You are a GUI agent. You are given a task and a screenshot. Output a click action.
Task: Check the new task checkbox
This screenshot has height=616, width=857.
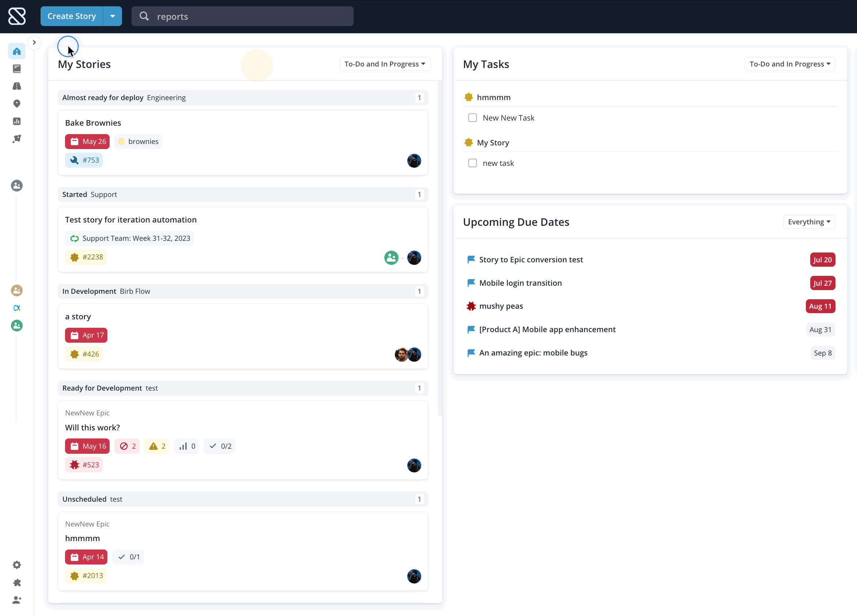tap(472, 163)
